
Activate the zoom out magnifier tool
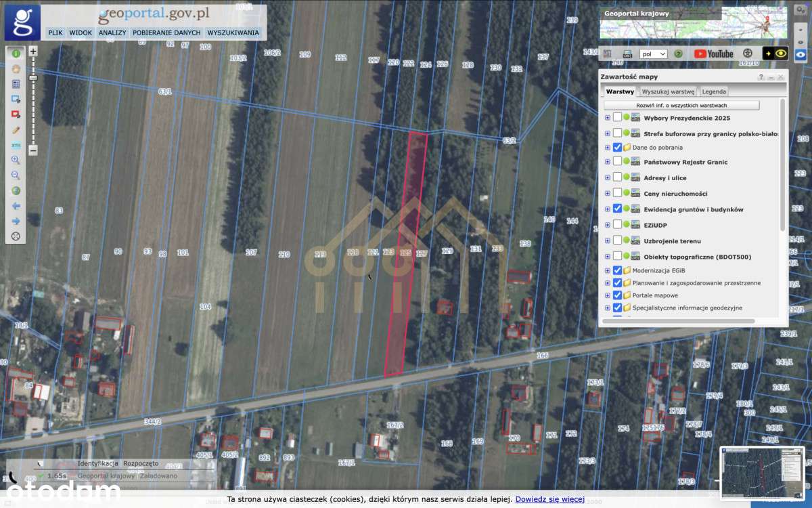click(16, 175)
